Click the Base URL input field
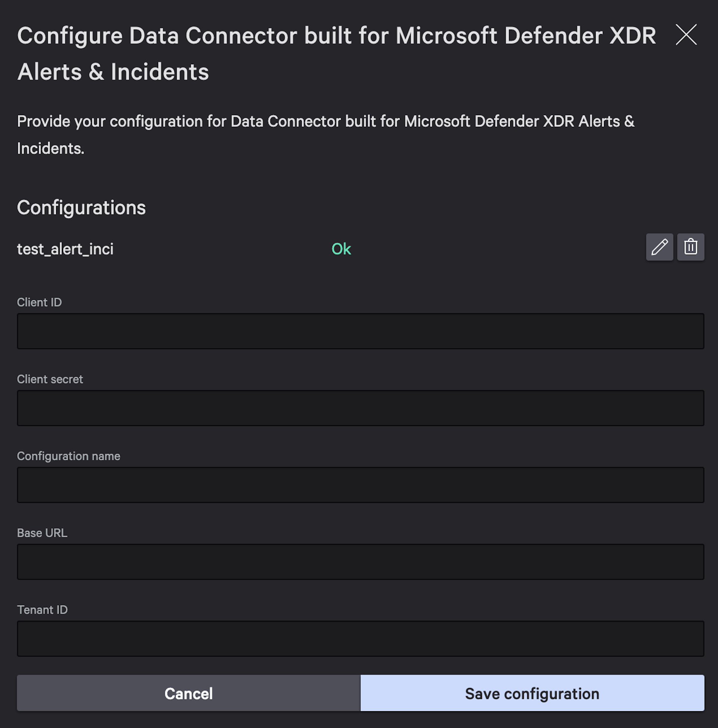Screen dimensions: 718x728 [360, 562]
